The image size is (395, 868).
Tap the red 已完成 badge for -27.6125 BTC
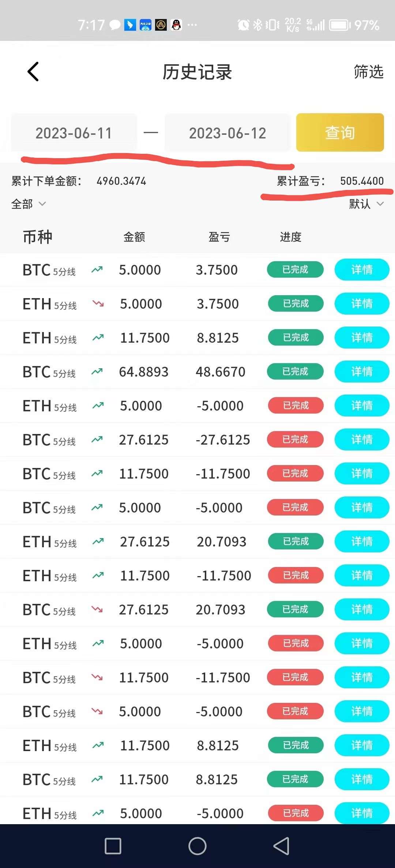[295, 439]
